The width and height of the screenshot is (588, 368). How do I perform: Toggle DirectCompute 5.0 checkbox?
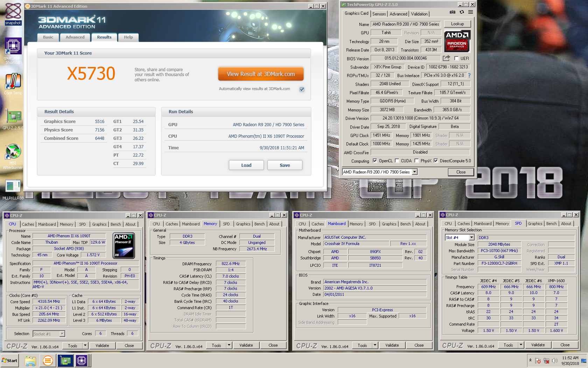(x=436, y=161)
